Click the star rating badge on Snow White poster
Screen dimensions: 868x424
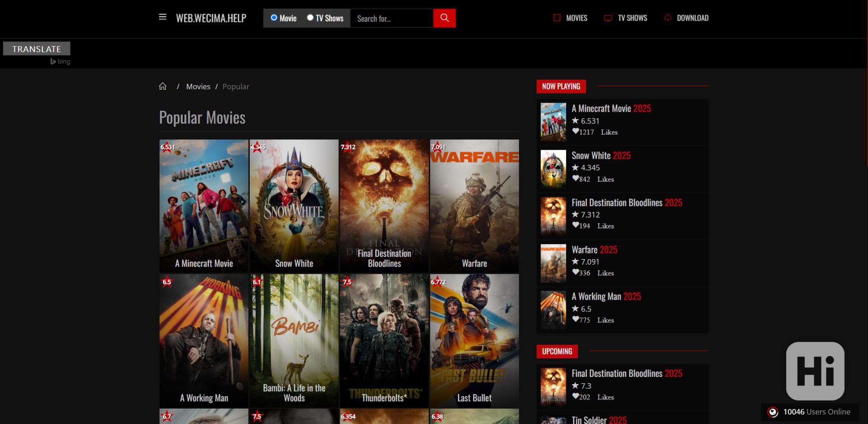(x=258, y=147)
